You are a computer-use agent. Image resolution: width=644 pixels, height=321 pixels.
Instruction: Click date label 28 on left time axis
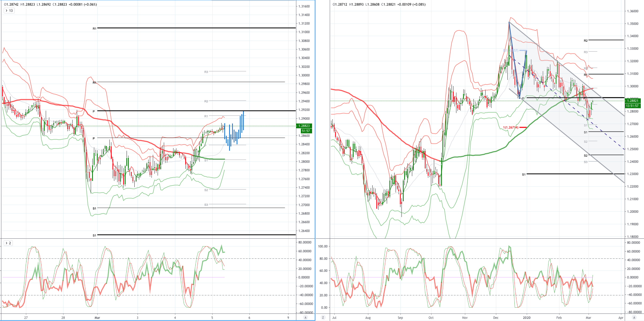point(63,318)
